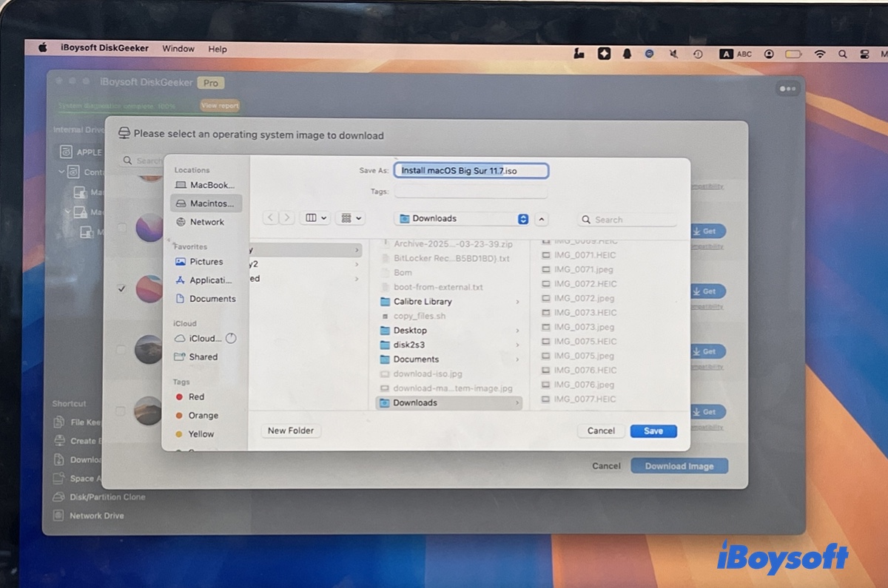Check the battery status icon

pos(793,54)
